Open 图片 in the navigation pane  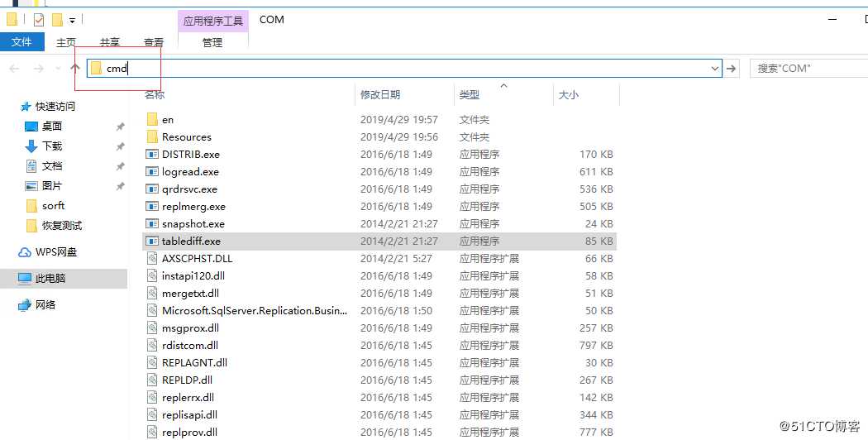52,185
